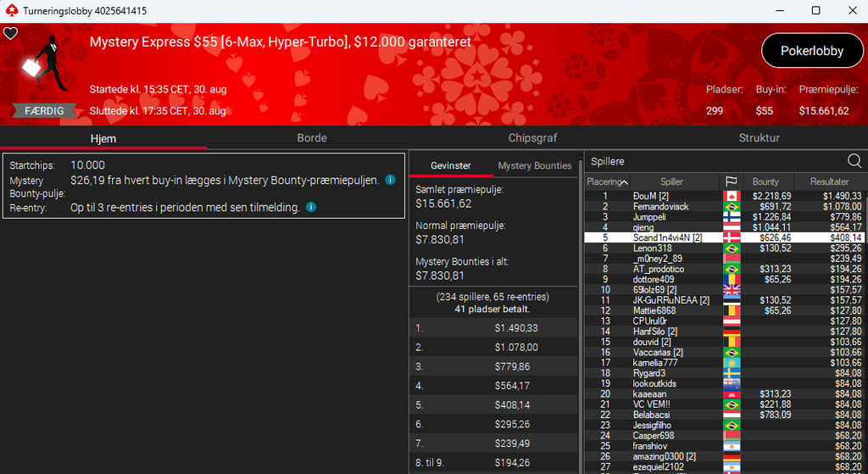Select highlighted player Scand1n4vi4N [2]

pos(725,237)
